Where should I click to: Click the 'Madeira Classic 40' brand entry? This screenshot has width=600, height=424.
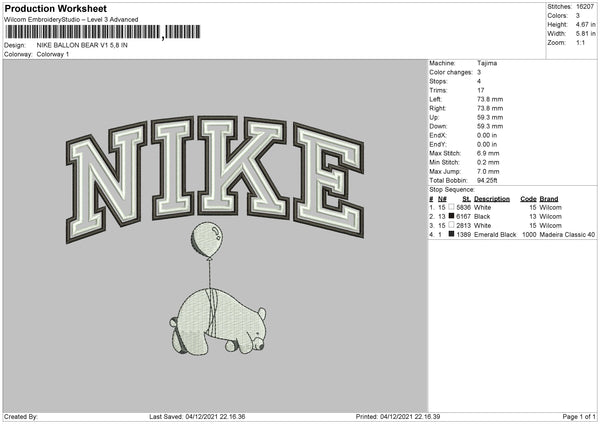pyautogui.click(x=567, y=235)
